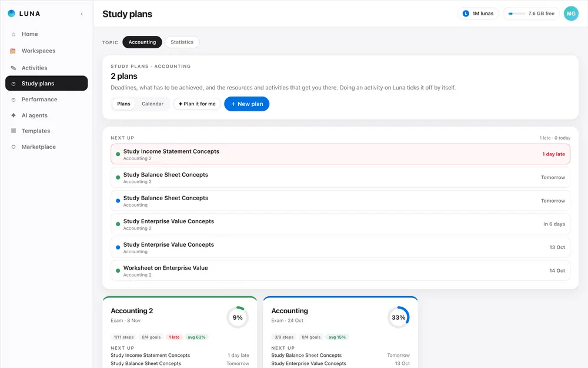Click the Templates square icon

(x=14, y=131)
